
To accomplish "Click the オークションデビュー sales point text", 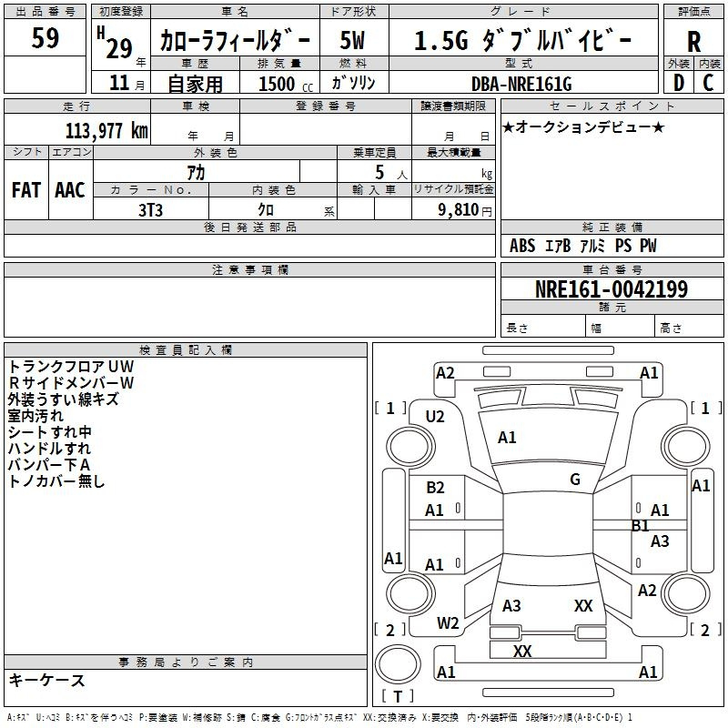I will pos(582,126).
